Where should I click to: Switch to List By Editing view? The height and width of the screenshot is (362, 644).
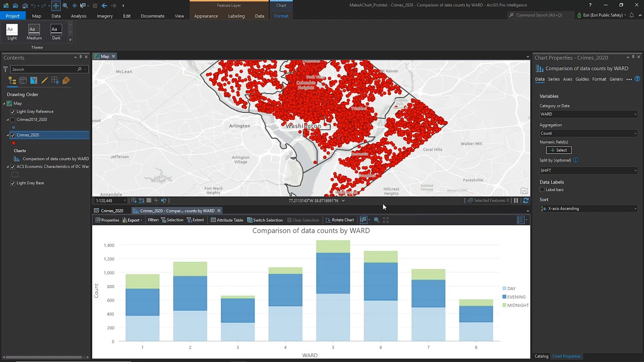(x=44, y=80)
